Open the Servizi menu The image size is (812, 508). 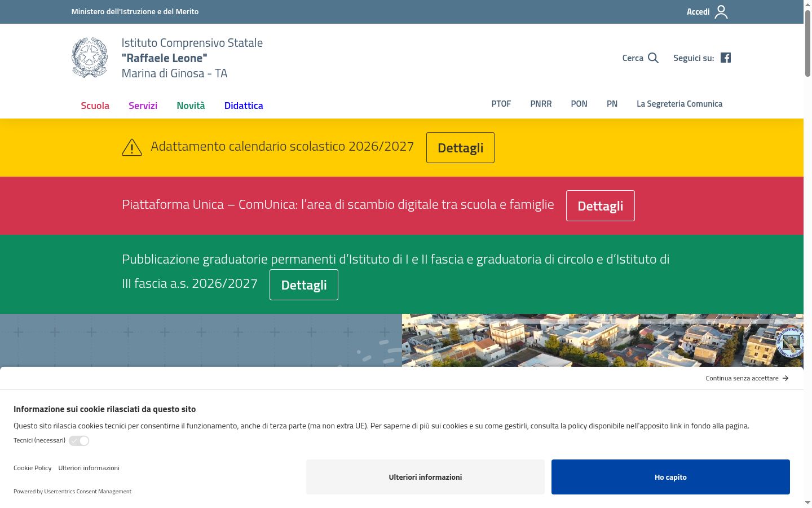tap(143, 106)
